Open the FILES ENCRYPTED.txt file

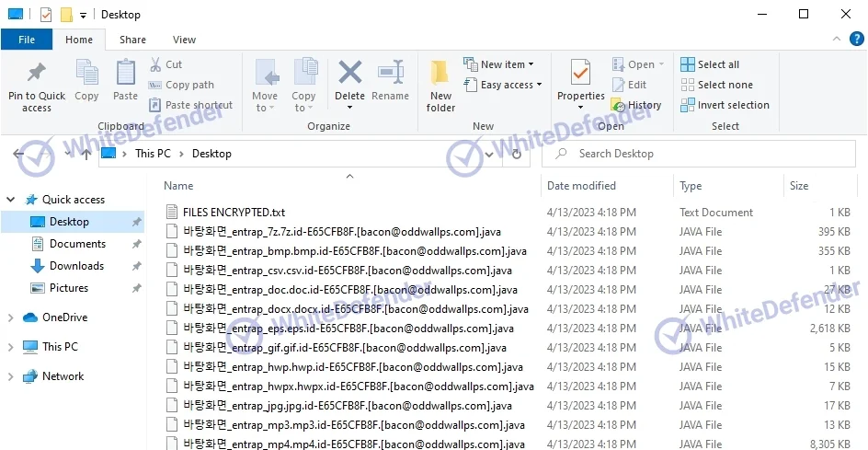click(x=234, y=213)
